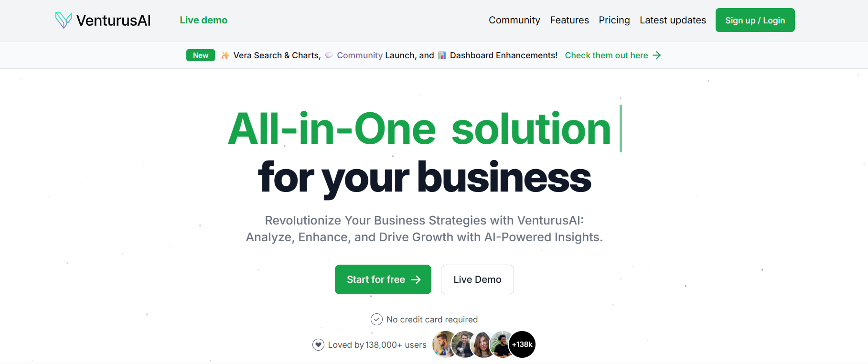The height and width of the screenshot is (364, 868).
Task: Click the arrow inside Start for free button
Action: point(416,279)
